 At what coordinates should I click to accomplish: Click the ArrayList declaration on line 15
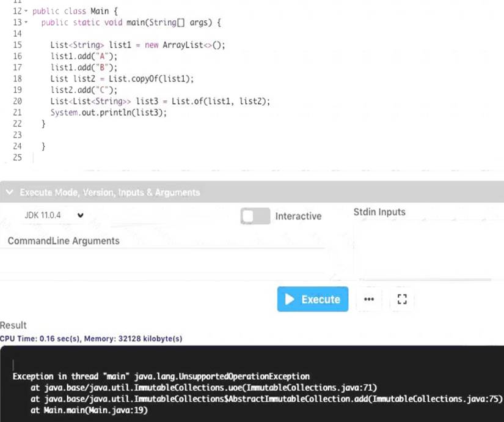[137, 45]
